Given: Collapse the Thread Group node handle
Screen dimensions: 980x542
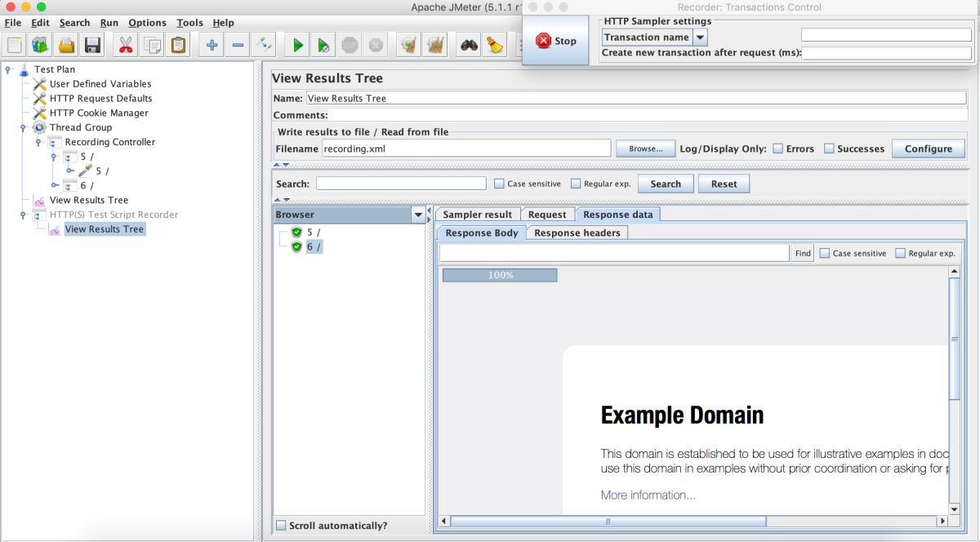Looking at the screenshot, I should [x=24, y=127].
